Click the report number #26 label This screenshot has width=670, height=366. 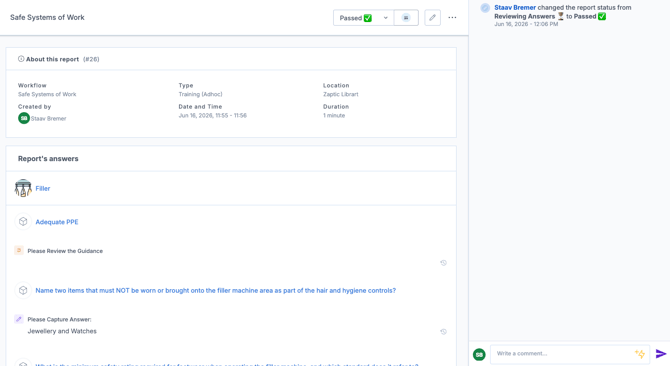point(91,59)
